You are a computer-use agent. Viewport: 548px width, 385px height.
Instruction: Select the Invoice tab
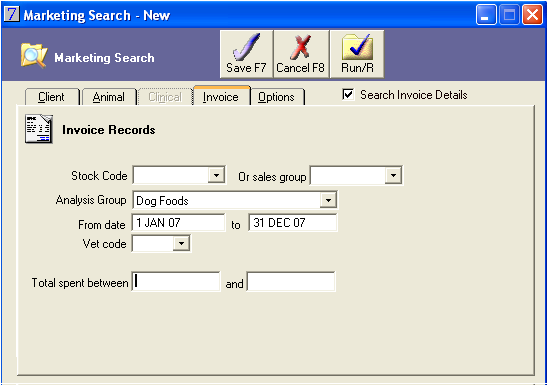(x=221, y=96)
